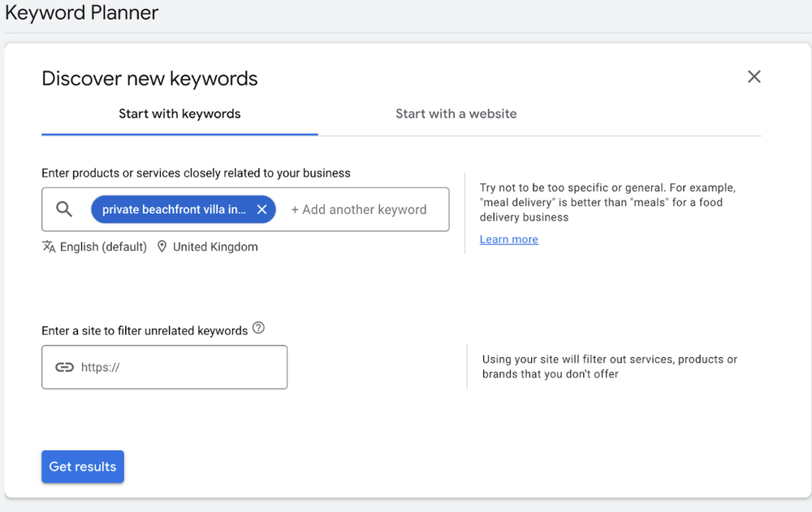Change the United Kingdom location setting
Viewport: 812px width, 512px height.
(x=215, y=247)
